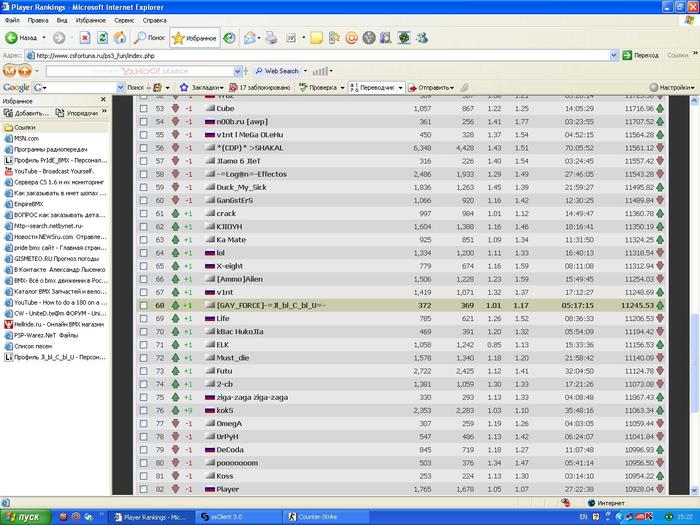Open the Вид menu

(x=62, y=20)
